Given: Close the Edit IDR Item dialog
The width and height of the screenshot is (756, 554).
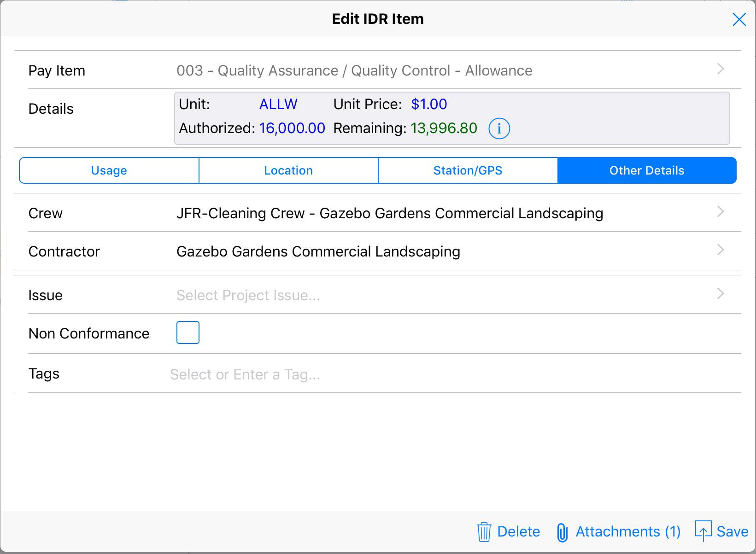Looking at the screenshot, I should pyautogui.click(x=739, y=19).
